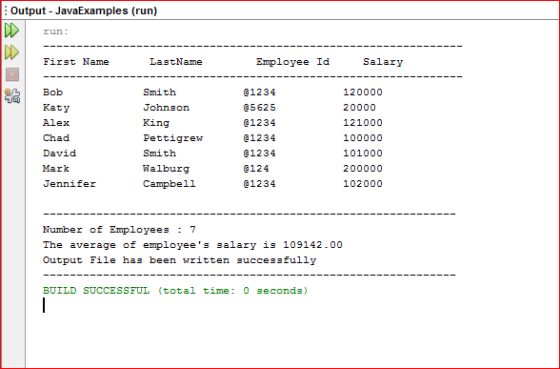Image resolution: width=560 pixels, height=369 pixels.
Task: Click the 'LastName' column header text
Action: [176, 62]
